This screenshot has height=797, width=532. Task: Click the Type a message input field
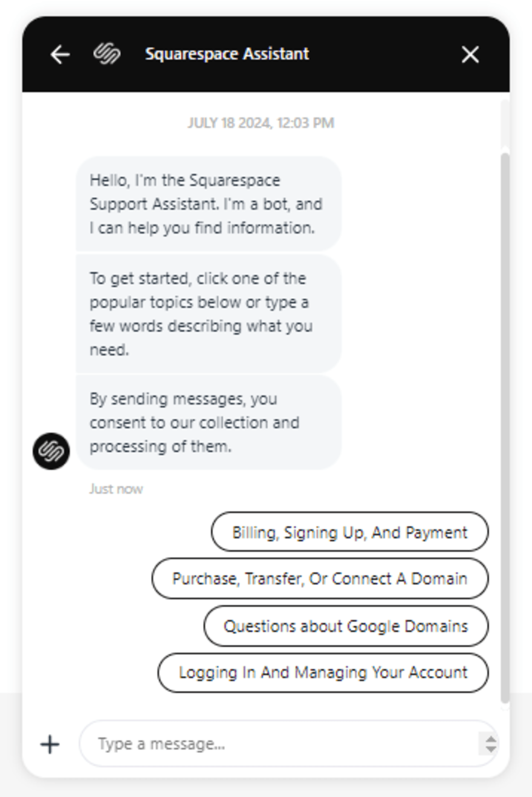pyautogui.click(x=242, y=744)
